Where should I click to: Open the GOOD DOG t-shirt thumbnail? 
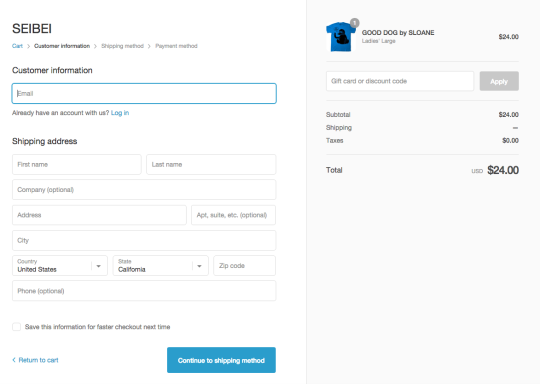341,37
